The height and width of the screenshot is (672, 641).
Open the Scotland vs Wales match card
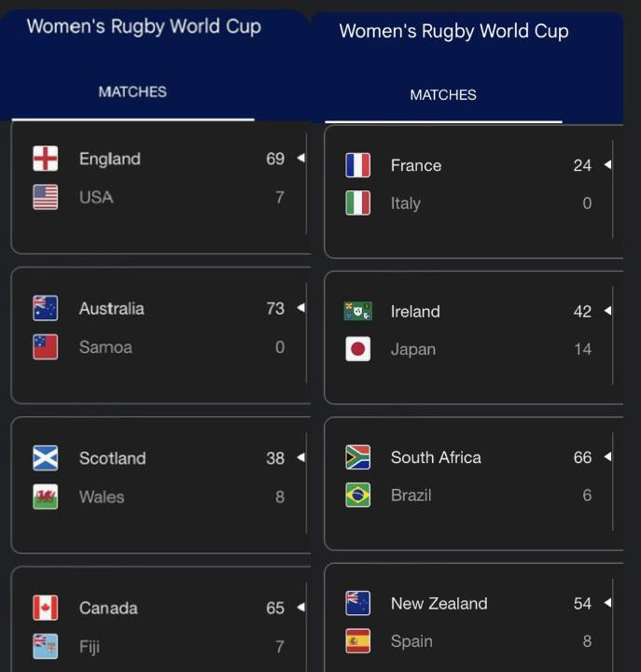tap(161, 485)
